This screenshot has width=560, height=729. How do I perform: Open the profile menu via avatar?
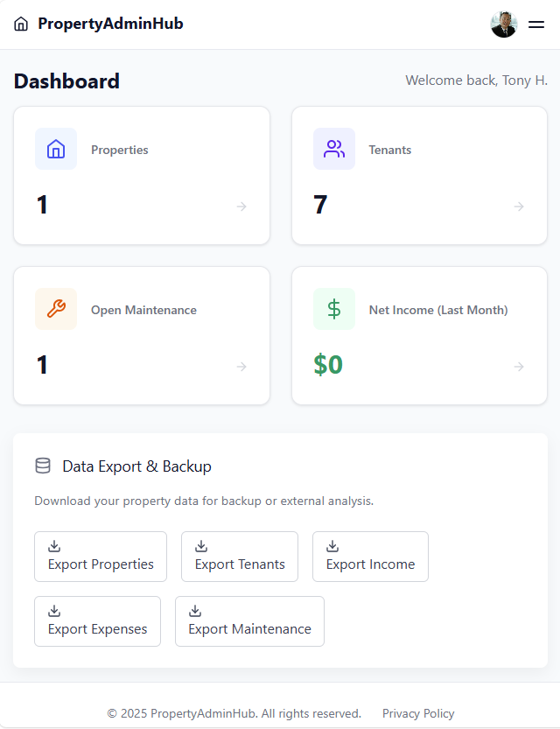504,24
